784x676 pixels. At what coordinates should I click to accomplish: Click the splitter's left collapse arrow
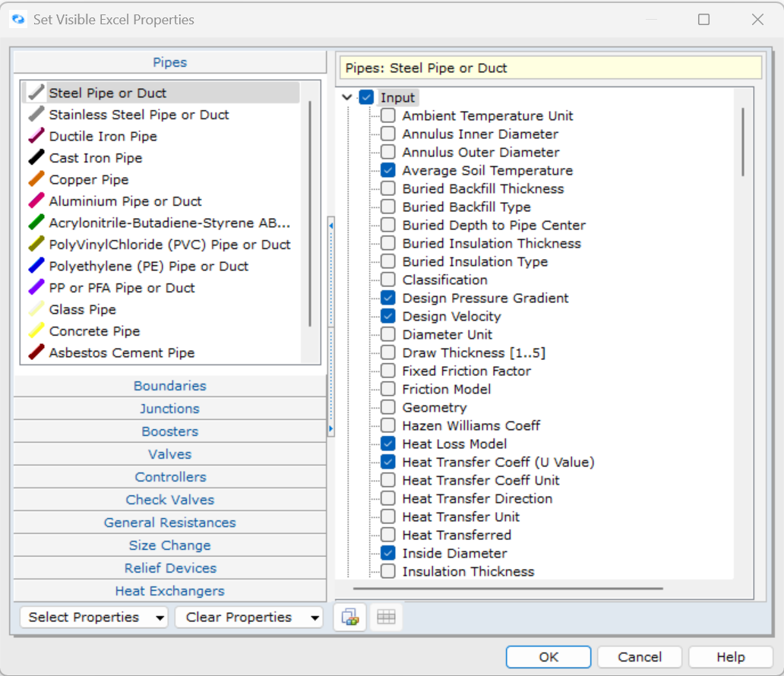point(330,226)
